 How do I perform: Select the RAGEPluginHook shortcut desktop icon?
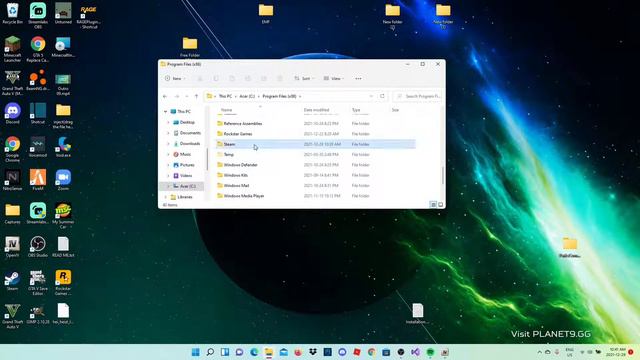[x=89, y=16]
